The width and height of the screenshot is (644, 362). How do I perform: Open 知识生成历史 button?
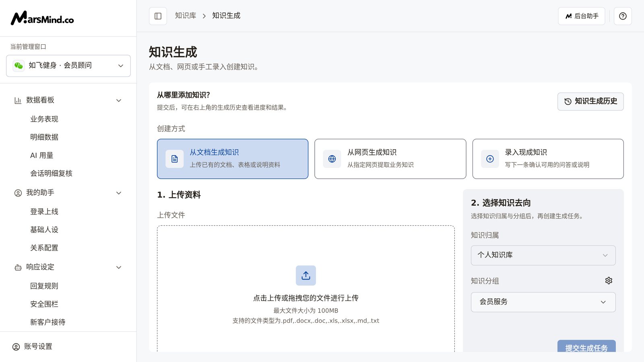click(590, 101)
